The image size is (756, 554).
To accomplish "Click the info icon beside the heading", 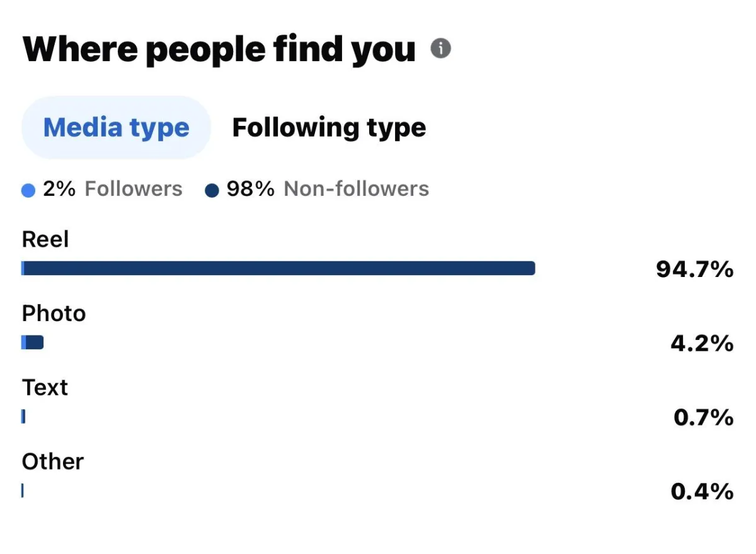I will point(440,48).
